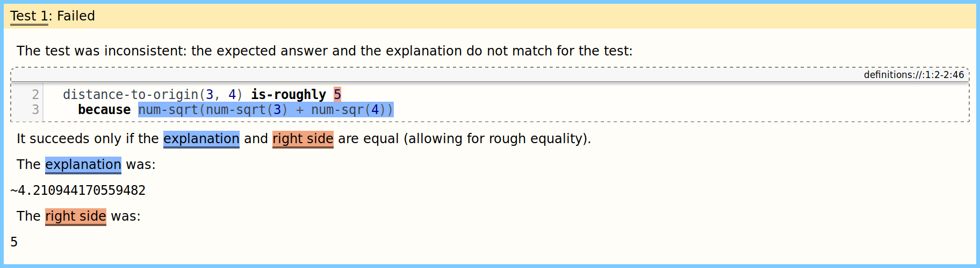
Task: Select line number 3 in the gutter
Action: [35, 110]
